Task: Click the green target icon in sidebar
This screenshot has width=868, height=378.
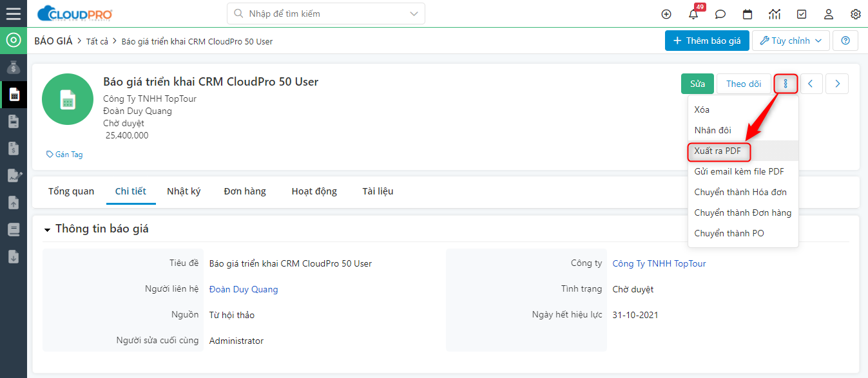Action: tap(14, 41)
